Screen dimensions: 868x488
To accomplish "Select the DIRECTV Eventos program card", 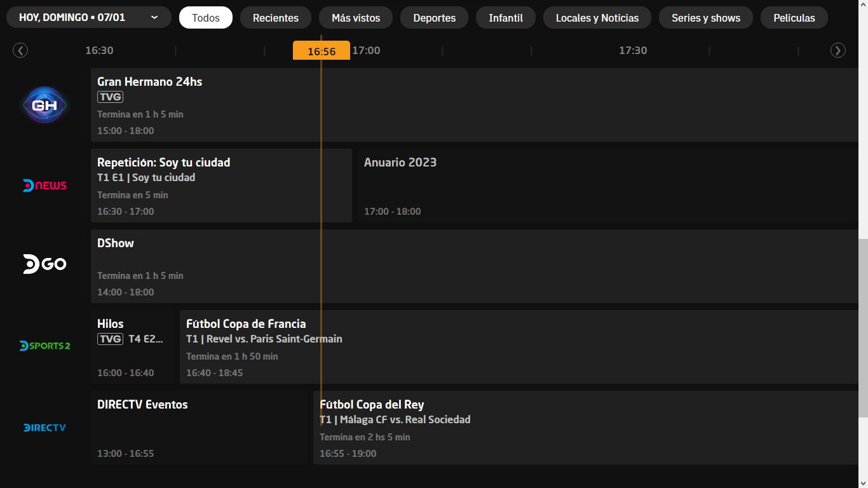I will (x=199, y=428).
